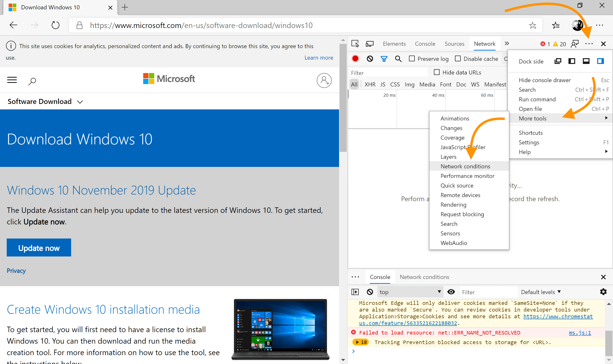Image resolution: width=613 pixels, height=364 pixels.
Task: Show more DevTools tabs chevron
Action: [x=507, y=43]
